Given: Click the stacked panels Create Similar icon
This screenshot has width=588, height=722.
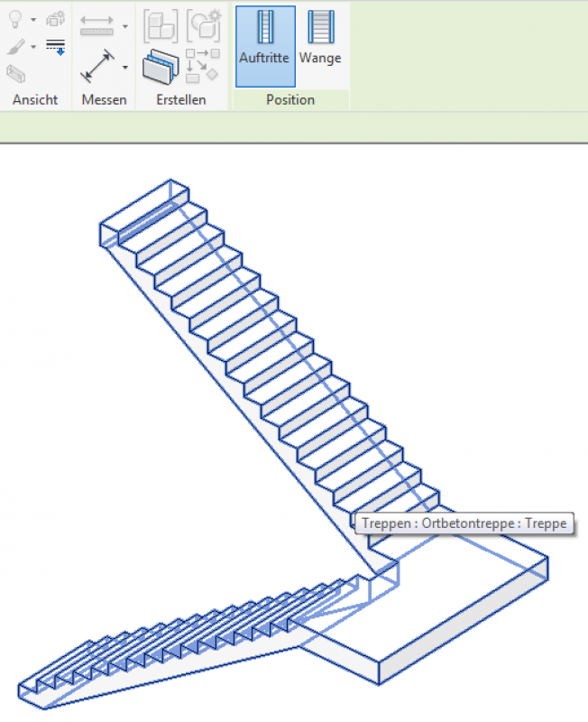Looking at the screenshot, I should click(x=161, y=67).
